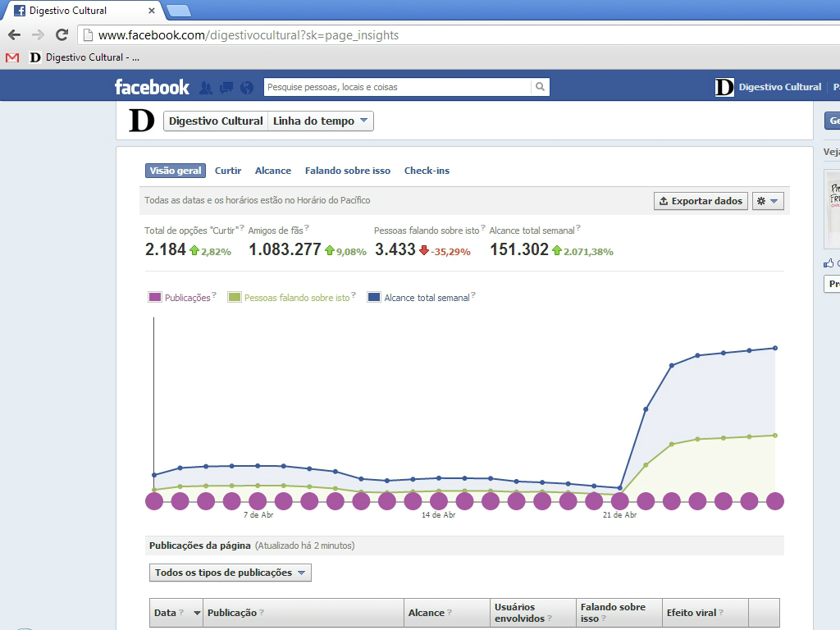The image size is (840, 630).
Task: Click the Facebook logo
Action: point(152,87)
